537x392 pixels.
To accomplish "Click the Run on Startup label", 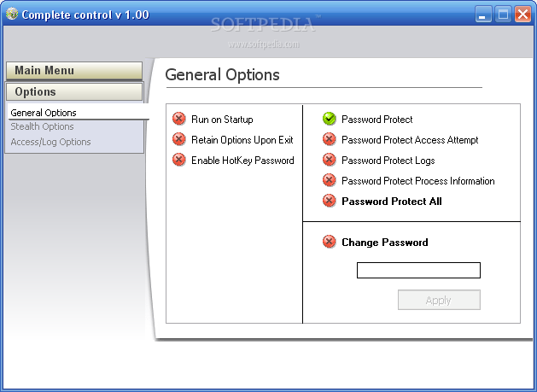I will pyautogui.click(x=222, y=120).
